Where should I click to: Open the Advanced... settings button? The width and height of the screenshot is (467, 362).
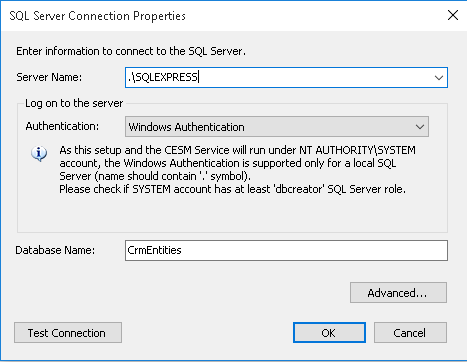click(398, 293)
